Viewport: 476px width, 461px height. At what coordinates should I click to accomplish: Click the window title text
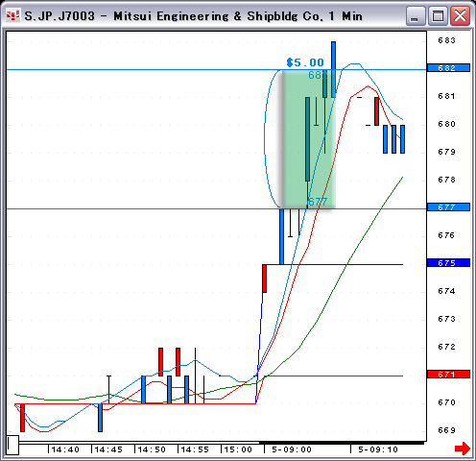[x=194, y=16]
